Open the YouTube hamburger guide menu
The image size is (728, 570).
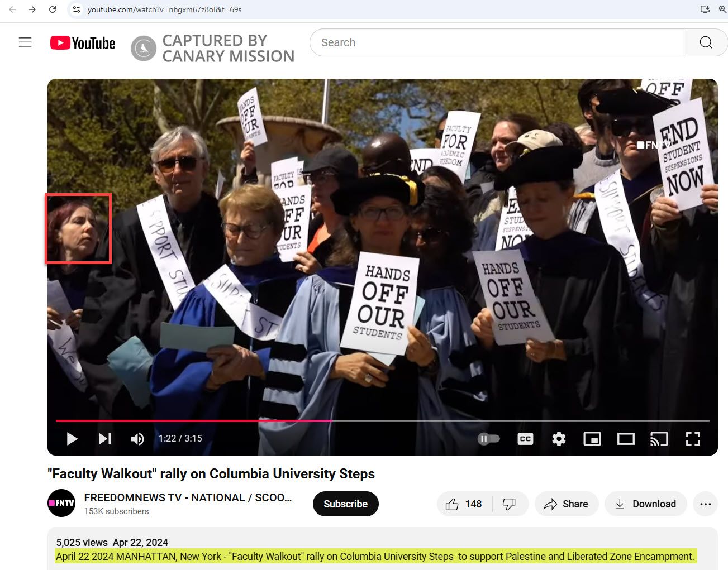click(25, 42)
